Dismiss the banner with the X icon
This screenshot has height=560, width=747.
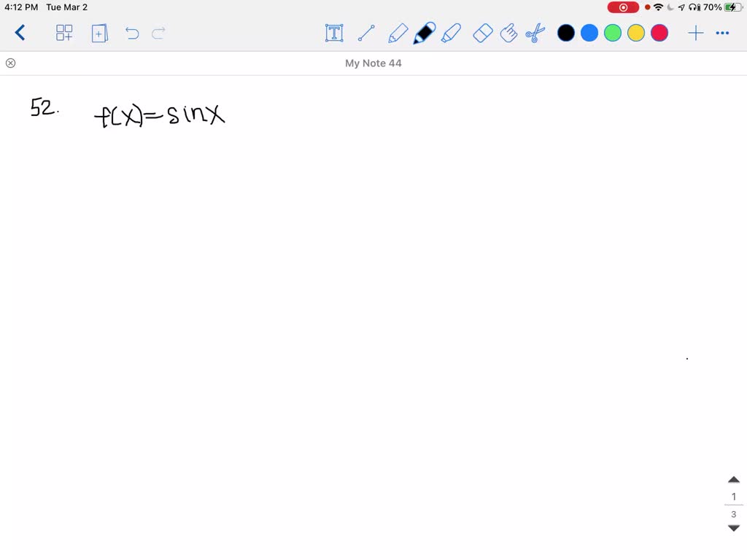(10, 63)
